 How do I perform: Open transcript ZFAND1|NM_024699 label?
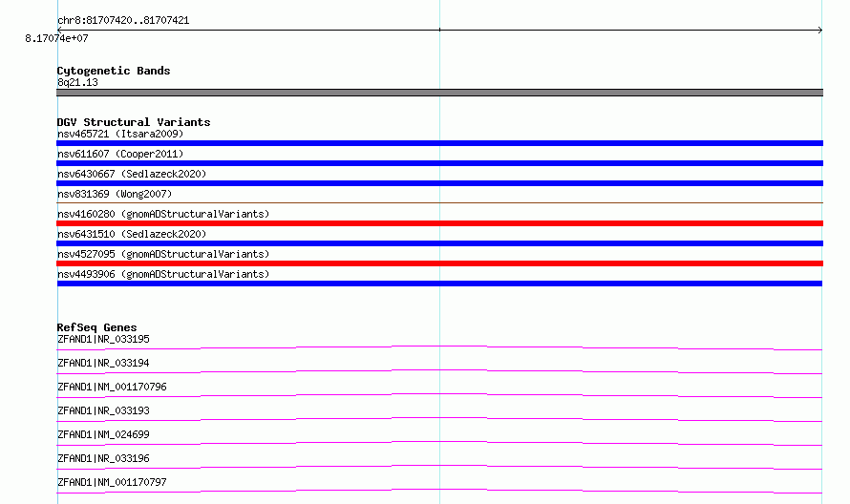[103, 434]
